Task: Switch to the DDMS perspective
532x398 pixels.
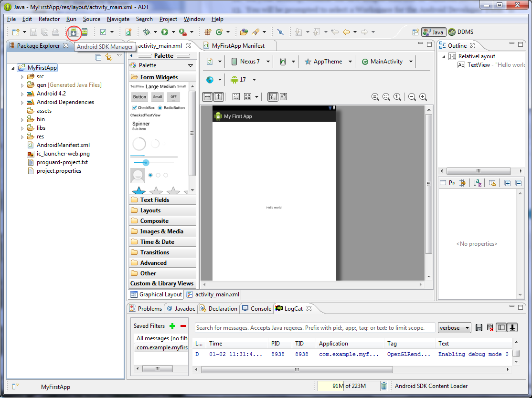Action: coord(461,32)
